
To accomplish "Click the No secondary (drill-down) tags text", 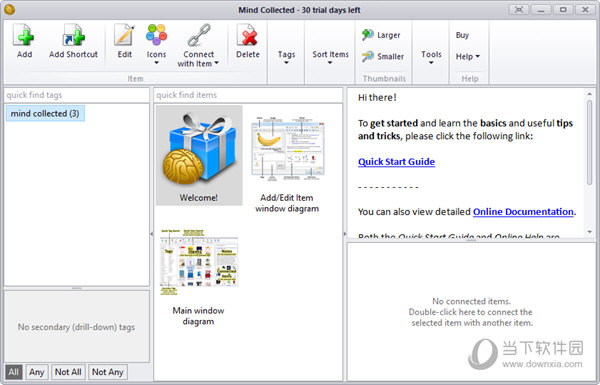I will pos(77,327).
